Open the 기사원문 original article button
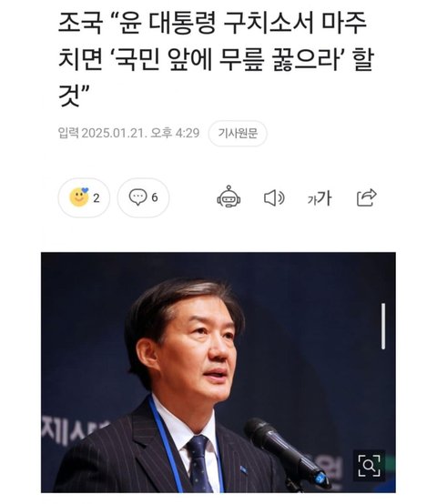This screenshot has width=437, height=504. [238, 133]
